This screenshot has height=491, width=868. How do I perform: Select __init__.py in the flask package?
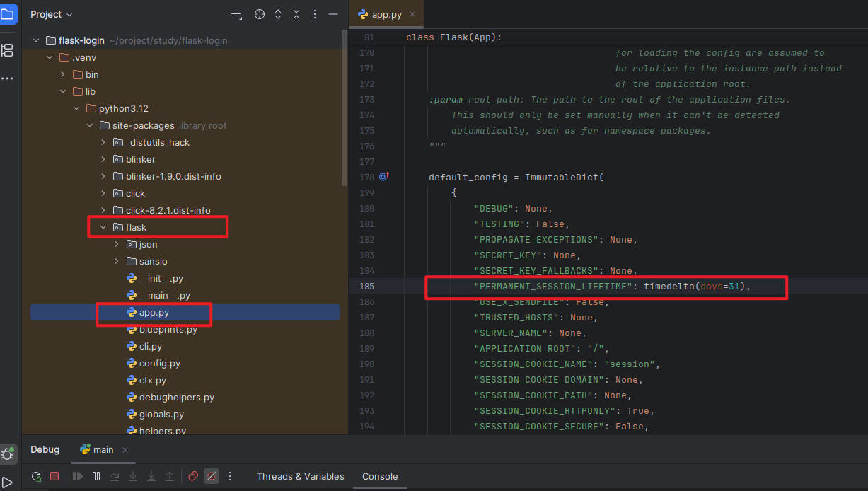(x=161, y=278)
